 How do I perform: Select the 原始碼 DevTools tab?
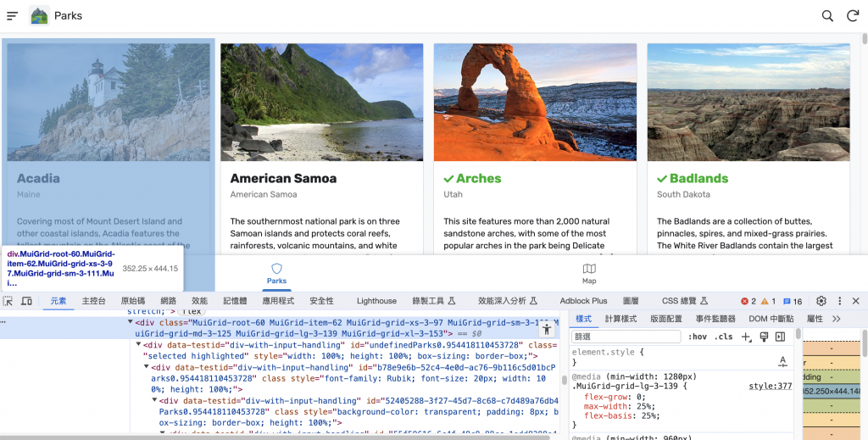tap(133, 301)
